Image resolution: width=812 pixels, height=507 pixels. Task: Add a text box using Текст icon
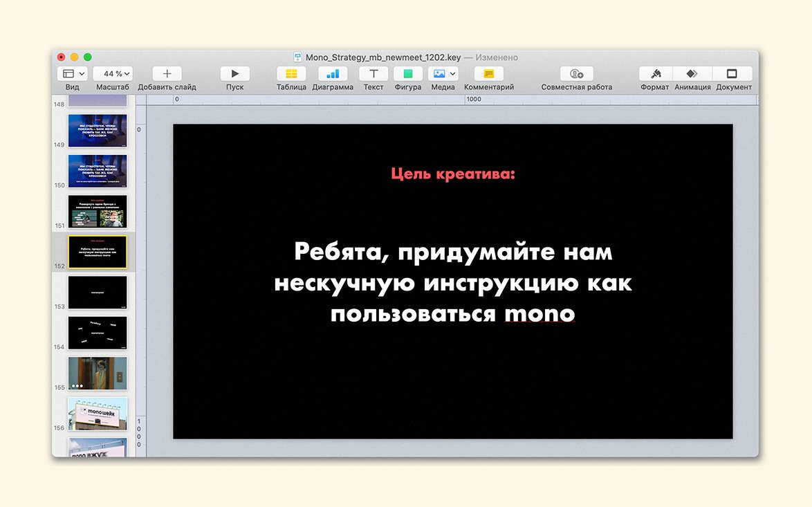[373, 73]
